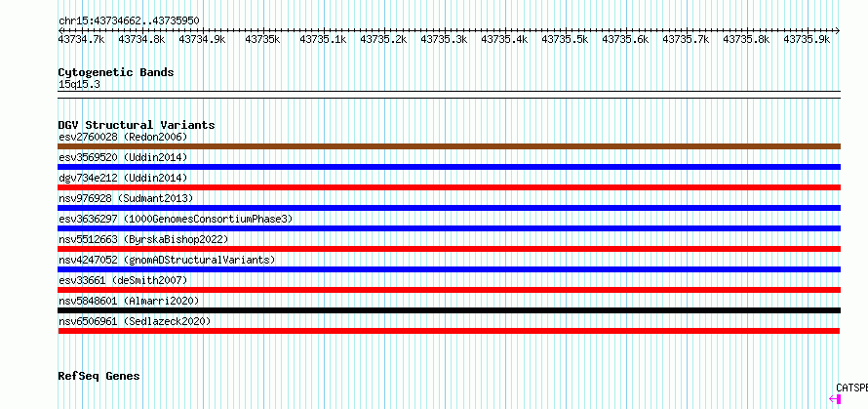Open the nsv5848601 (Almarri2020) label
Viewport: 868px width, 409px height.
click(129, 301)
